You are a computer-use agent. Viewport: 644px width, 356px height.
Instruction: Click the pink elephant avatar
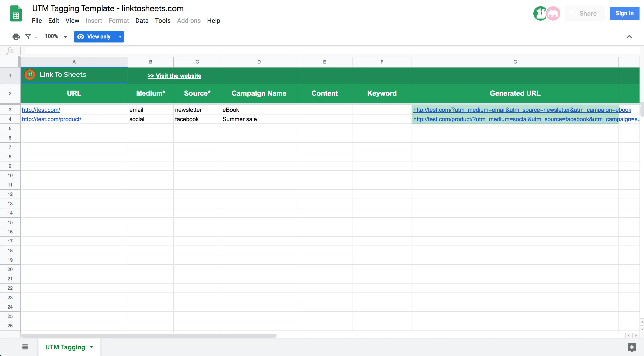click(553, 13)
